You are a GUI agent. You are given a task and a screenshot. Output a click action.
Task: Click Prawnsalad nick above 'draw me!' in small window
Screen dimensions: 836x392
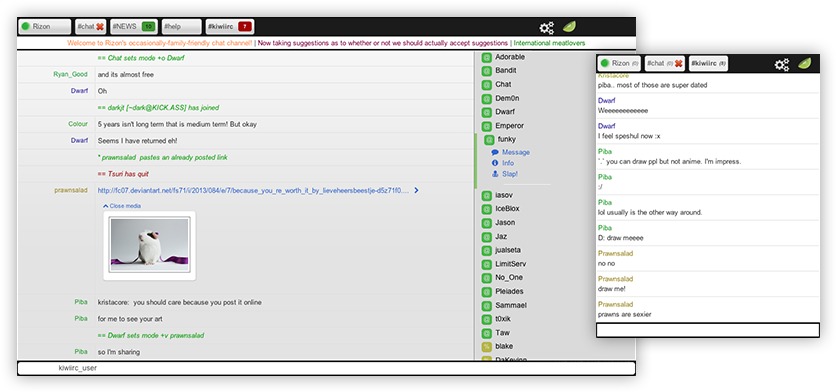(x=615, y=279)
